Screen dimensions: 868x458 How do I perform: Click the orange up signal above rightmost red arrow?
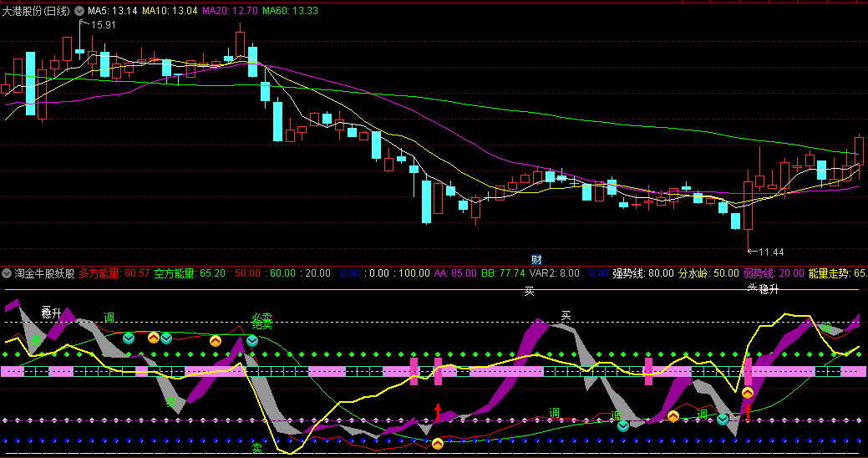[748, 393]
